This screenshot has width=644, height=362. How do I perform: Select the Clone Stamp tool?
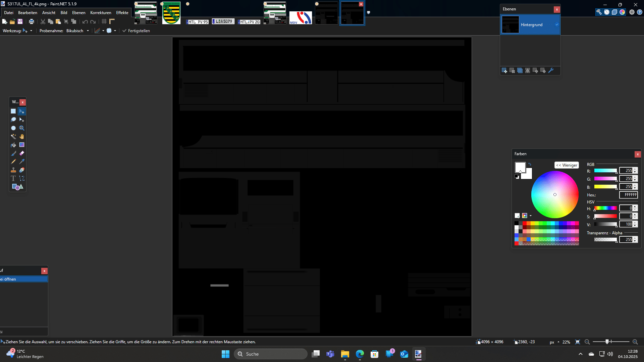coord(13,170)
